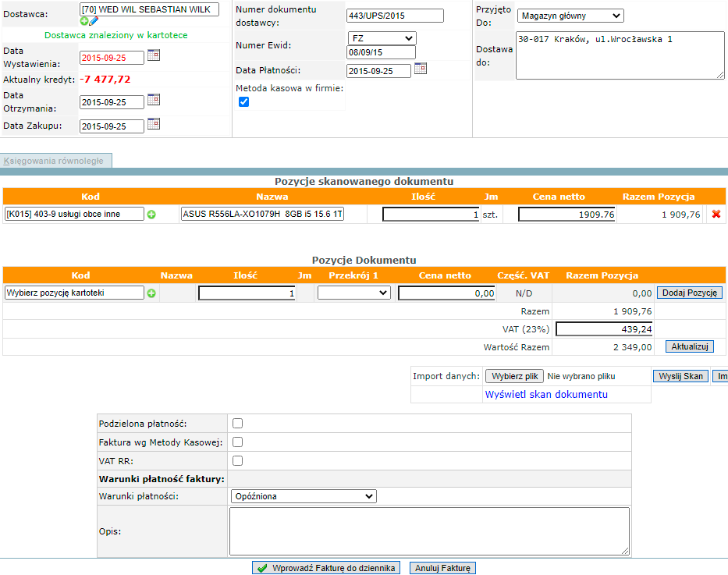Click into the Opis text area

point(429,531)
